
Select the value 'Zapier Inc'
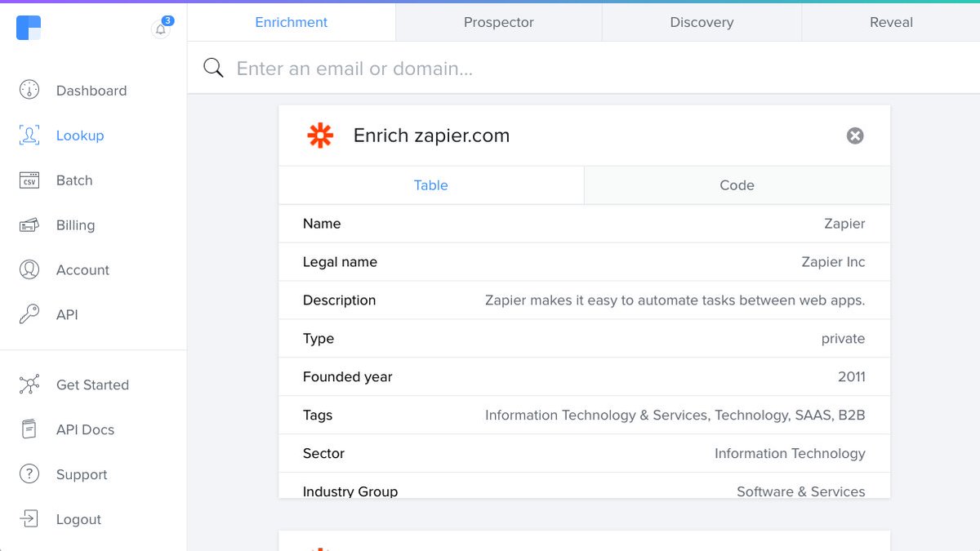(x=833, y=262)
